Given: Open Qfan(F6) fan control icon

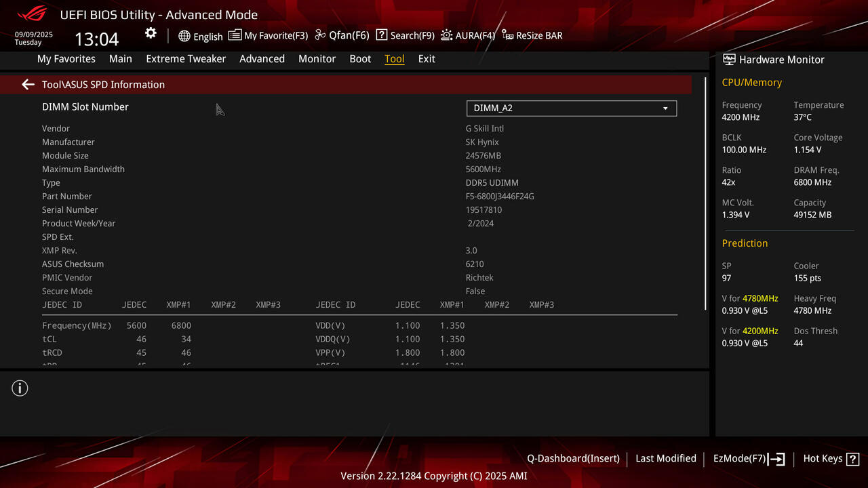Looking at the screenshot, I should point(320,35).
